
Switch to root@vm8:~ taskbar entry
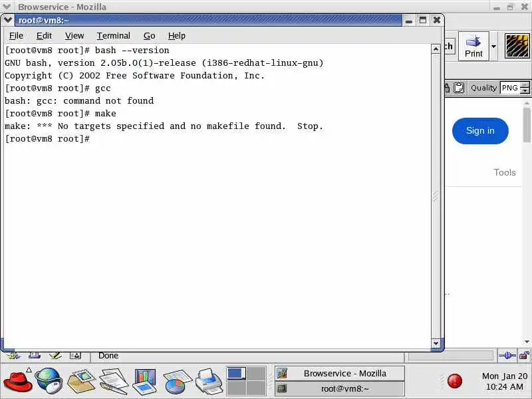pyautogui.click(x=340, y=388)
